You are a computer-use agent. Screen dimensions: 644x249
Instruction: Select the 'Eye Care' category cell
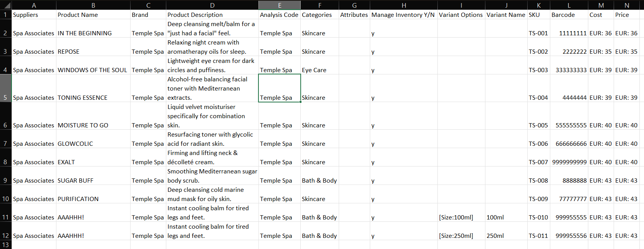320,65
